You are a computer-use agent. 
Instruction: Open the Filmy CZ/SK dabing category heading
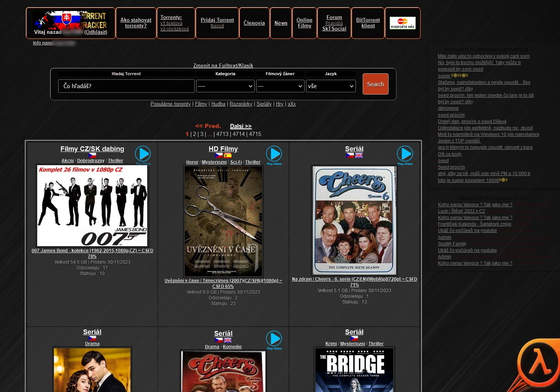point(92,149)
